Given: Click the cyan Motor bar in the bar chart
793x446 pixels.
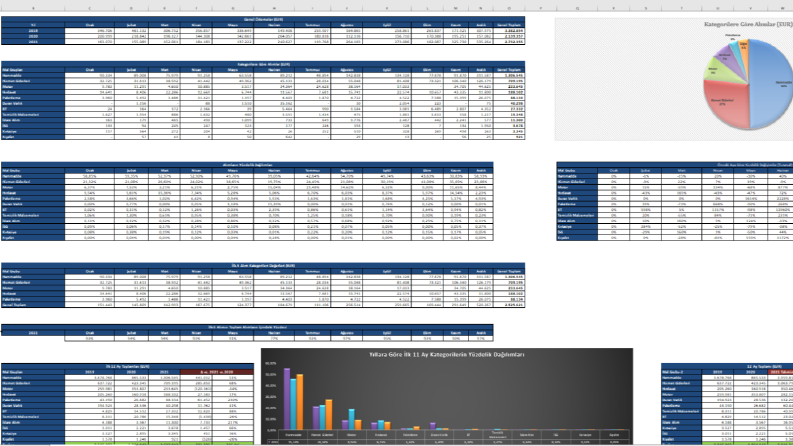Looking at the screenshot, I should (x=351, y=420).
